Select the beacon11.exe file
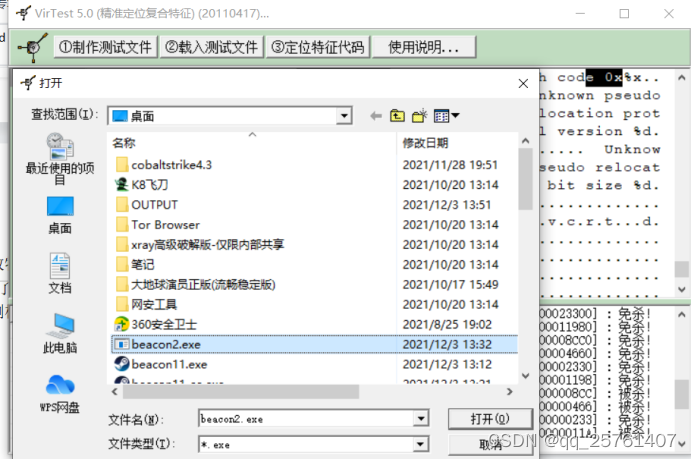692x460 pixels. [161, 364]
